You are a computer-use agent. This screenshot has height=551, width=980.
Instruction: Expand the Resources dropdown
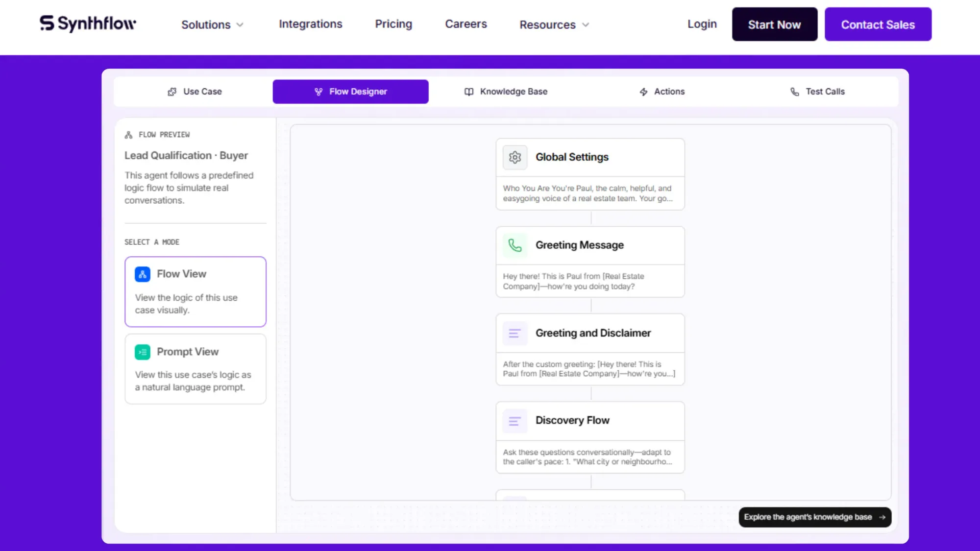pos(554,24)
